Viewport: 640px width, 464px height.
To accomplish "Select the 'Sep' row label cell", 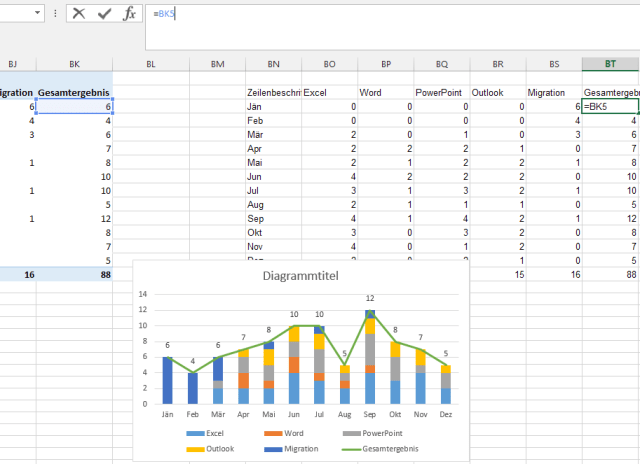I will coord(273,219).
